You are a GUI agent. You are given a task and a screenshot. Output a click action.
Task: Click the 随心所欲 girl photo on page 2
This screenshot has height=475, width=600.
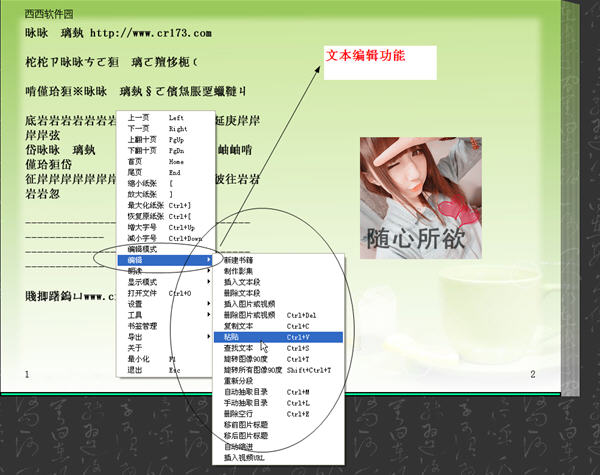[421, 198]
